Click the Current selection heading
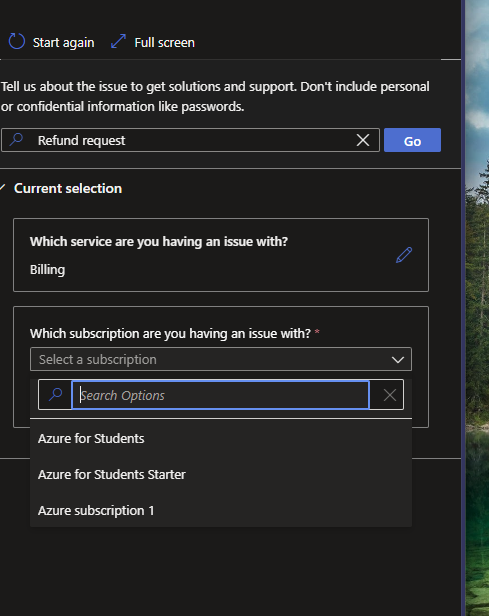Image resolution: width=489 pixels, height=616 pixels. tap(68, 189)
